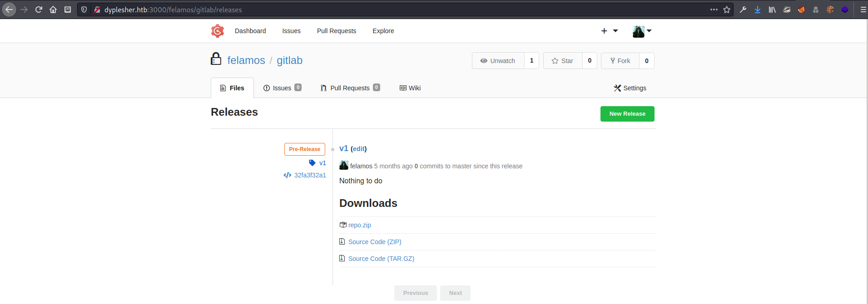The width and height of the screenshot is (868, 304).
Task: Reload the page with the refresh icon
Action: [39, 10]
